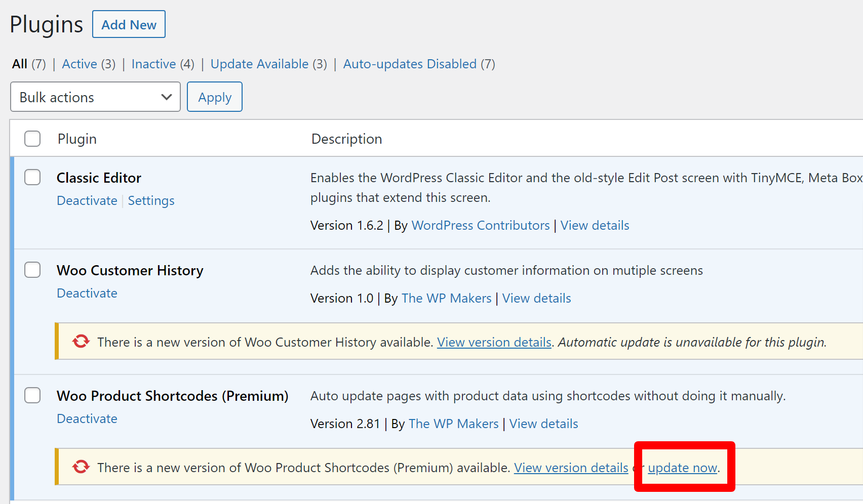The image size is (863, 504).
Task: View version details for Woo Product Shortcodes update
Action: (571, 468)
